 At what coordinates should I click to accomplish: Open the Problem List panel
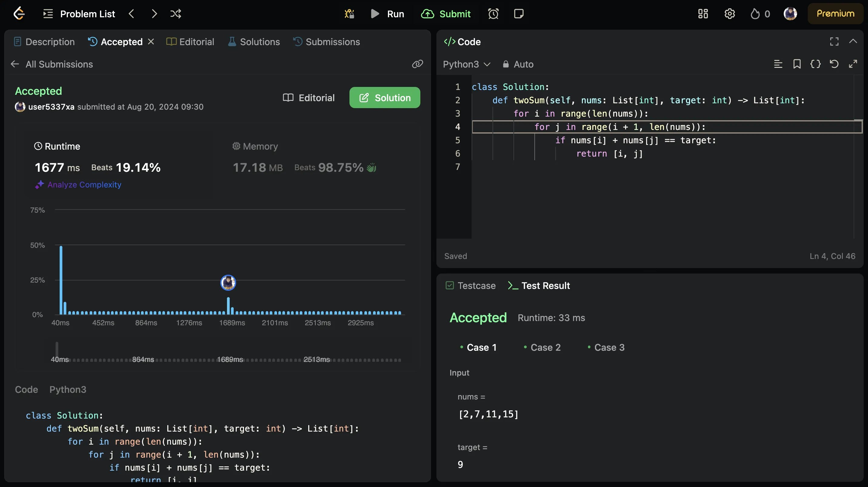pyautogui.click(x=79, y=14)
